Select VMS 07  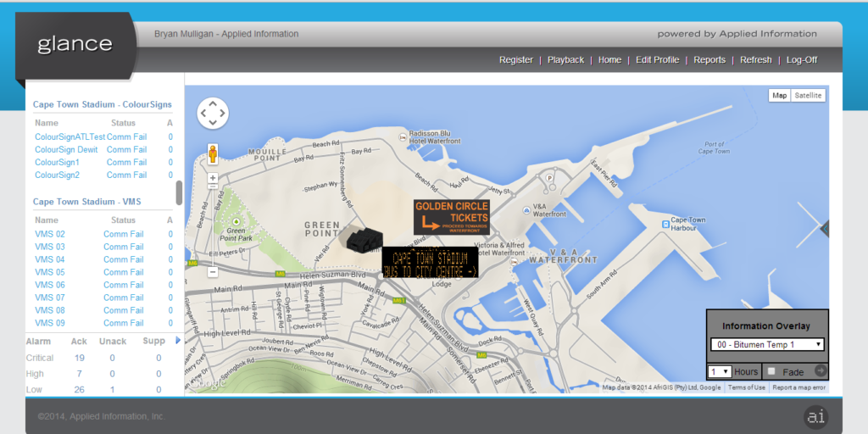50,298
